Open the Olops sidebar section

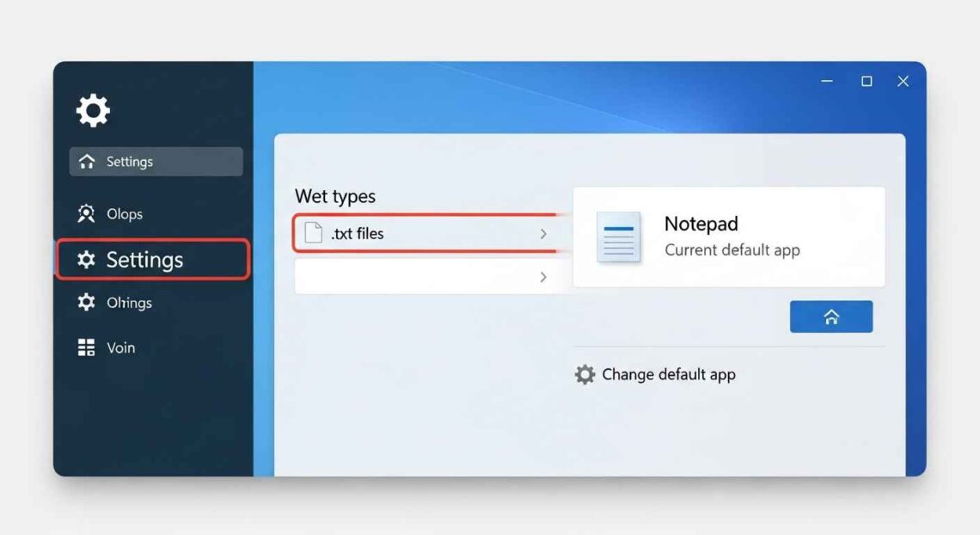click(x=124, y=214)
